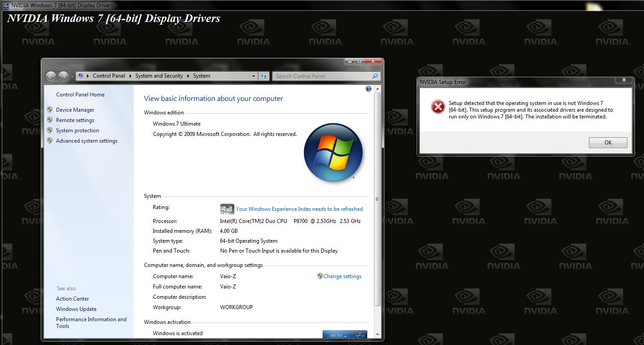
Task: Select System breadcrumb item
Action: pyautogui.click(x=202, y=76)
